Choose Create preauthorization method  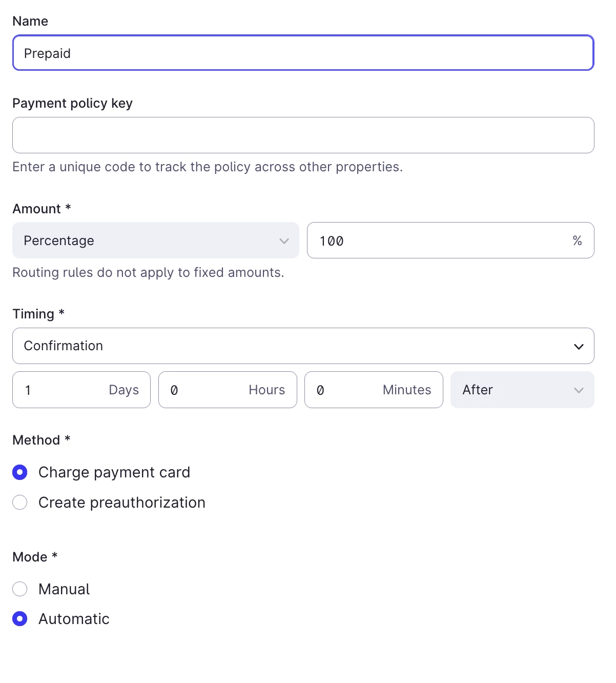tap(20, 503)
